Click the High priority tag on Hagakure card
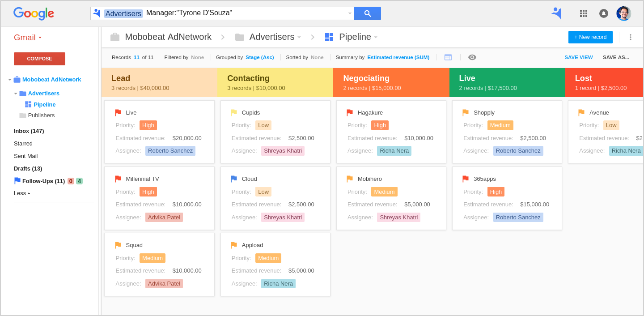644x316 pixels. [x=380, y=125]
